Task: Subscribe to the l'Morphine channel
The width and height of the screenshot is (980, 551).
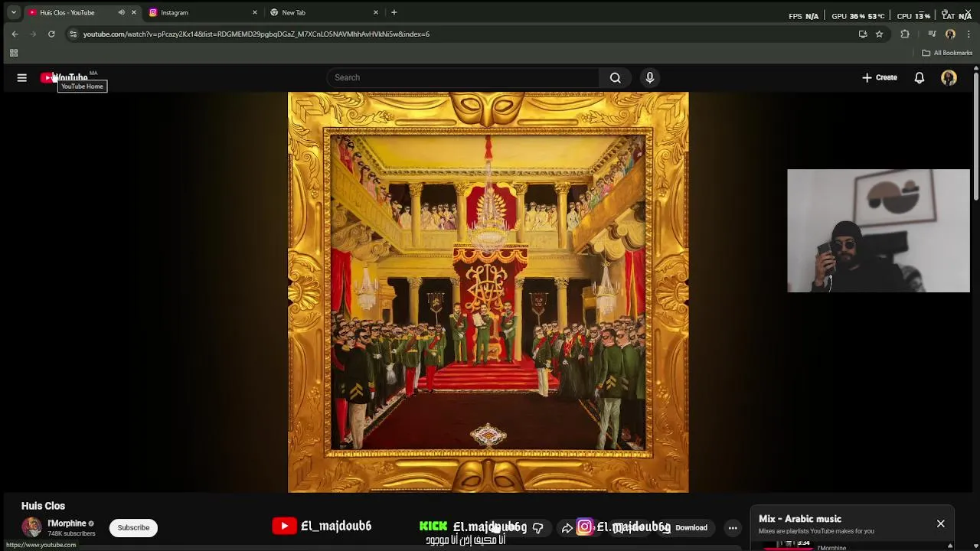Action: 133,527
